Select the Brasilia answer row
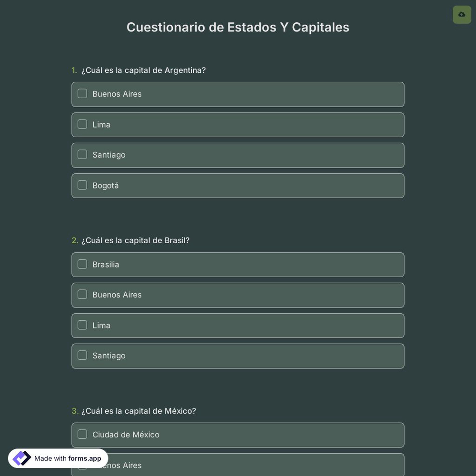The image size is (476, 476). pyautogui.click(x=238, y=264)
